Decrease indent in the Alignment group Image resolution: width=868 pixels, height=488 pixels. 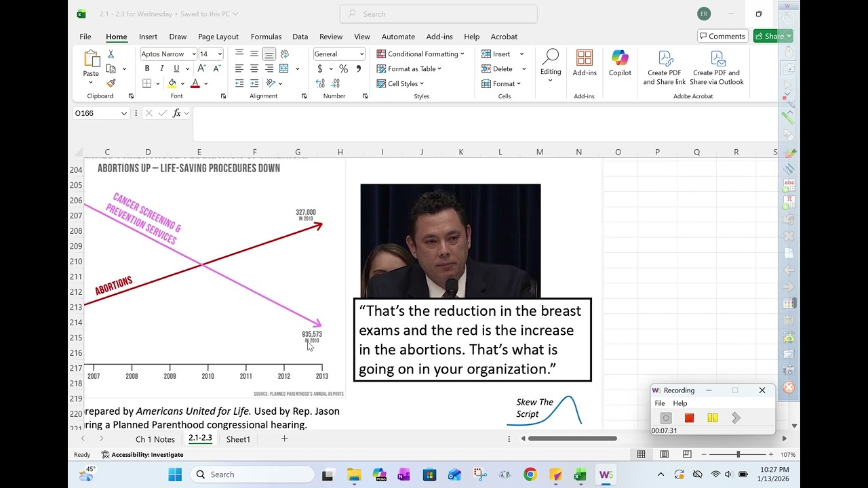[239, 83]
